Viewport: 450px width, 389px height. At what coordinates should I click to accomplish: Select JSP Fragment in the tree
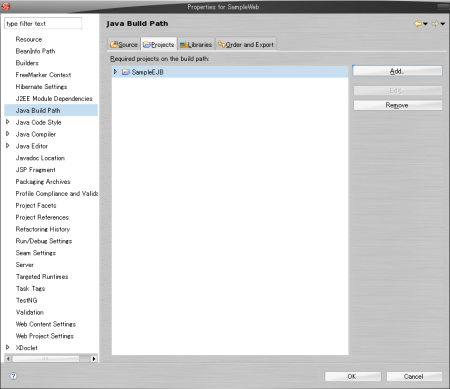[36, 170]
